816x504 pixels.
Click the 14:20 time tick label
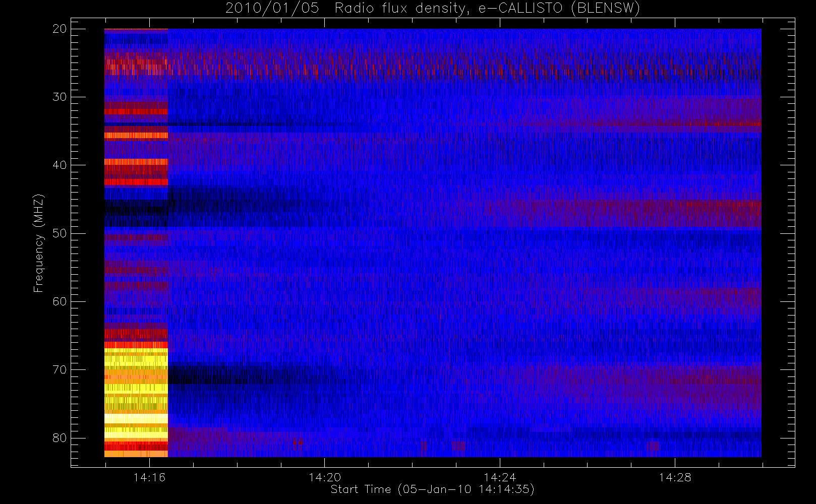pyautogui.click(x=324, y=477)
